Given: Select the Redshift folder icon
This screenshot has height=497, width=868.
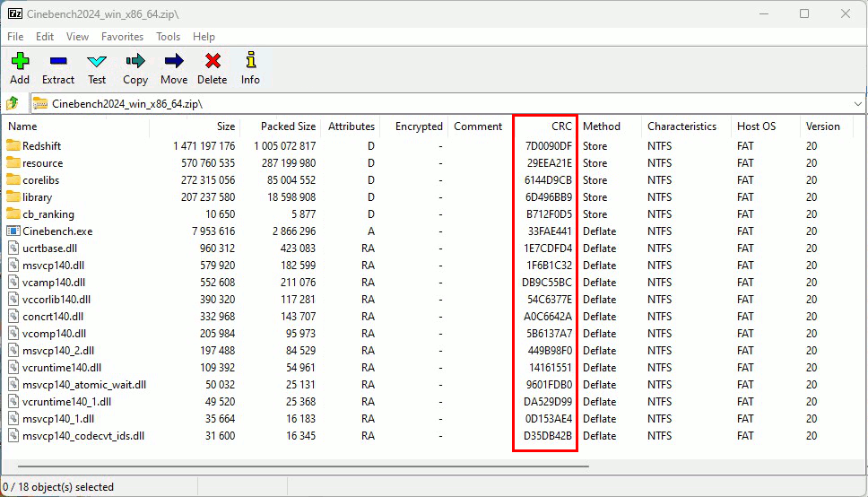Looking at the screenshot, I should tap(13, 145).
